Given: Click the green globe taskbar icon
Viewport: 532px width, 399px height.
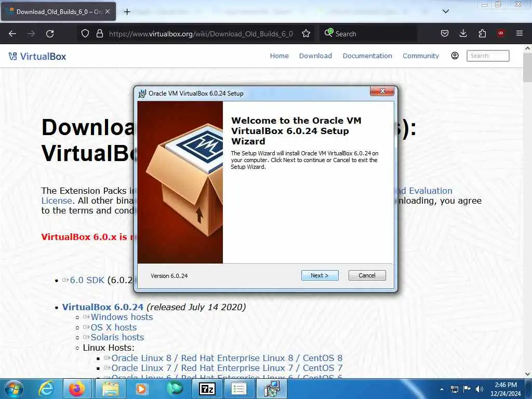Looking at the screenshot, I should pos(174,389).
